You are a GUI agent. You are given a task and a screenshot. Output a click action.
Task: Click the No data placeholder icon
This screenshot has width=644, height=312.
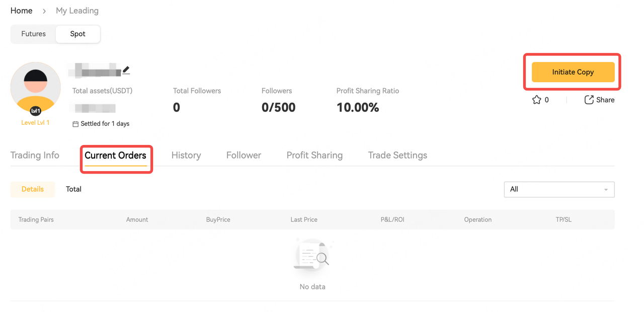[312, 255]
